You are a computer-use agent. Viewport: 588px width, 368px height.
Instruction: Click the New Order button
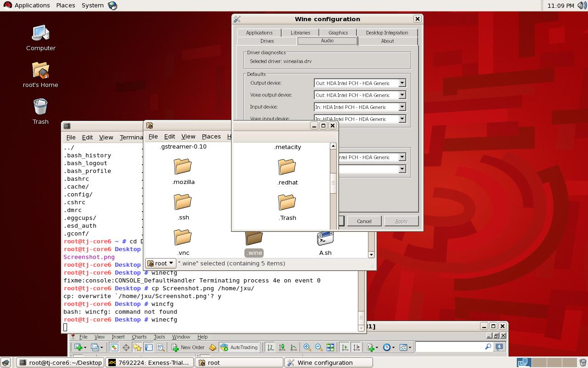(187, 347)
